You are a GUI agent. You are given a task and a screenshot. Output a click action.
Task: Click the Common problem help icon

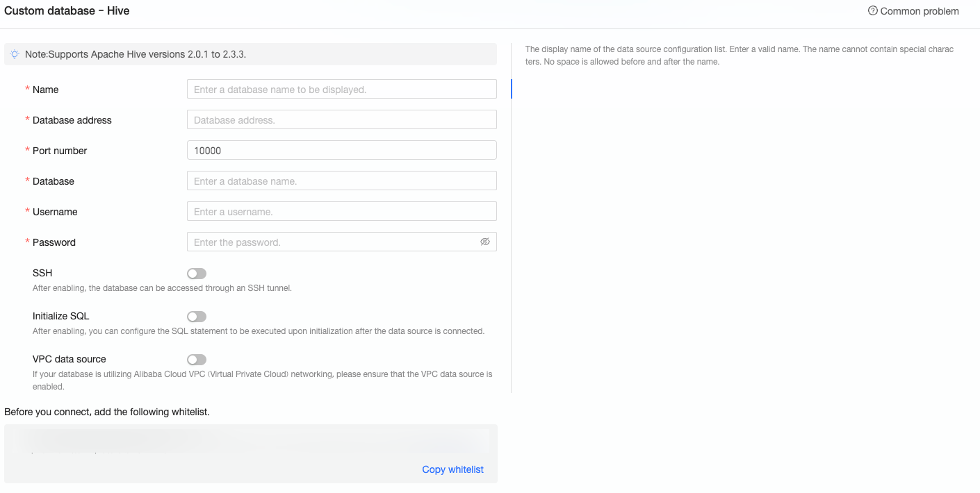pyautogui.click(x=873, y=11)
